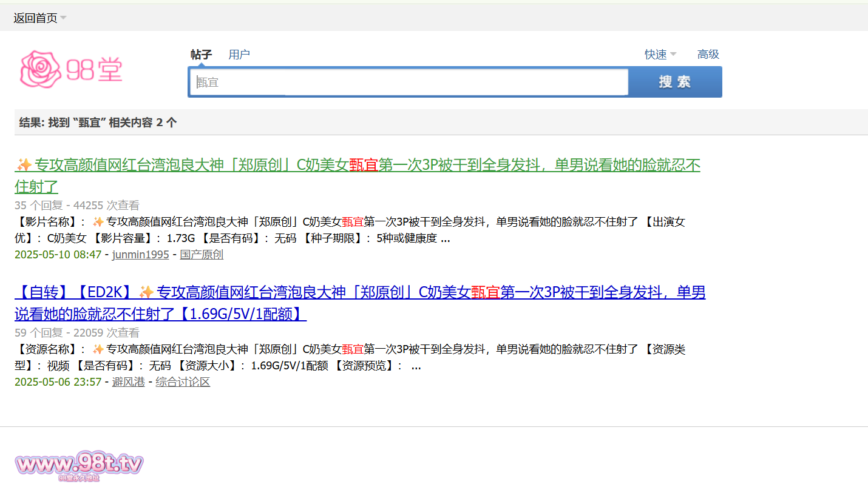Go back via the 返回首页 link
Screen dimensions: 868x487
(x=35, y=18)
